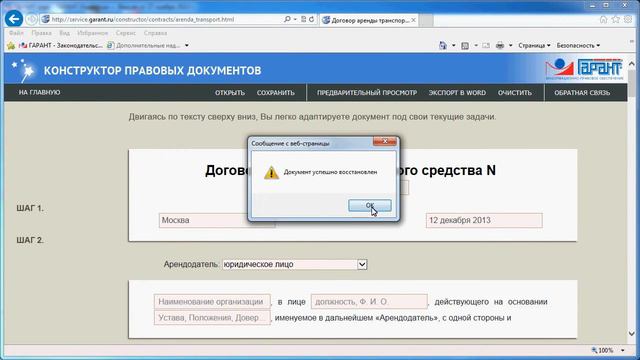Open the Избранное menu

coord(93,33)
